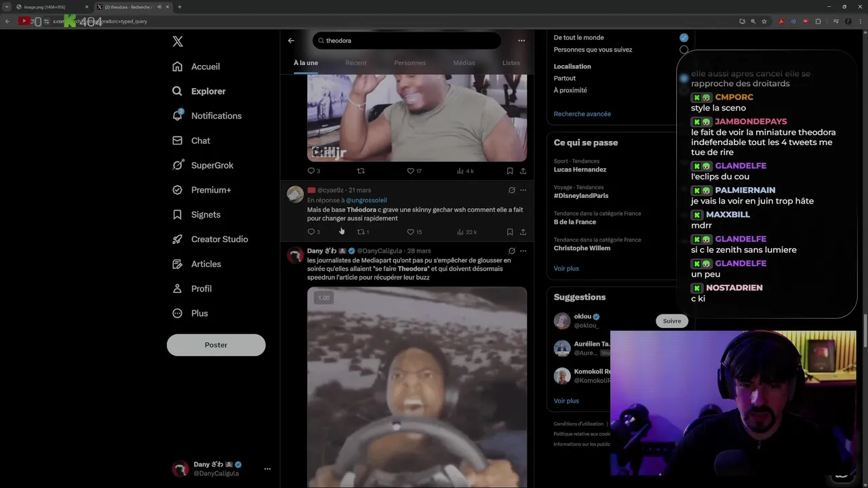This screenshot has height=488, width=868.
Task: Click the @ungrossoleil mention link
Action: 366,201
